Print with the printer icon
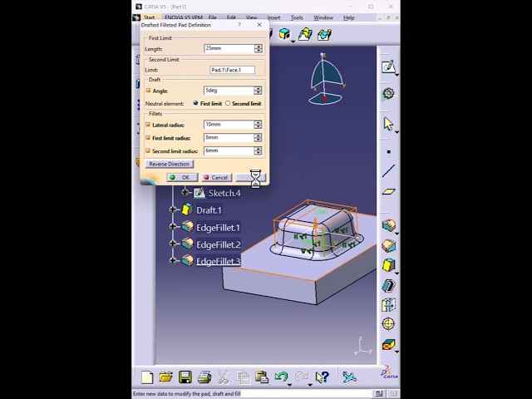The height and width of the screenshot is (399, 532). (x=204, y=377)
